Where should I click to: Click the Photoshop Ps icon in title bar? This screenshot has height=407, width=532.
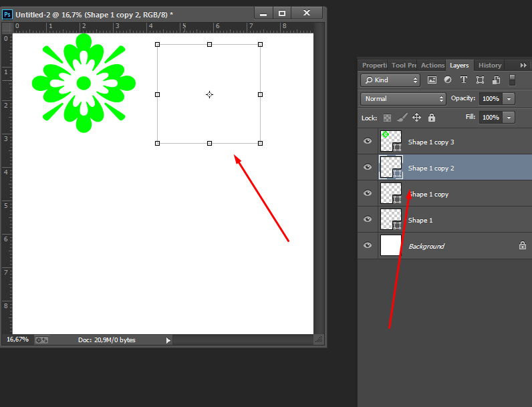point(7,15)
